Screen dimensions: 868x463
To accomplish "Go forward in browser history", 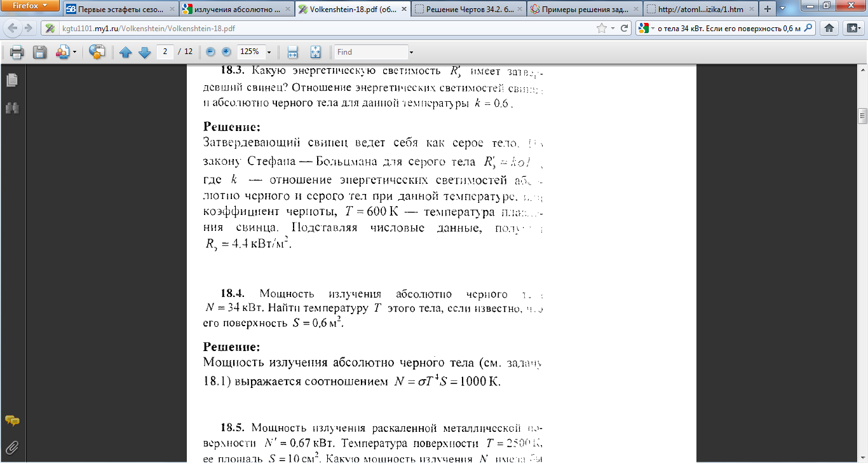I will (29, 28).
